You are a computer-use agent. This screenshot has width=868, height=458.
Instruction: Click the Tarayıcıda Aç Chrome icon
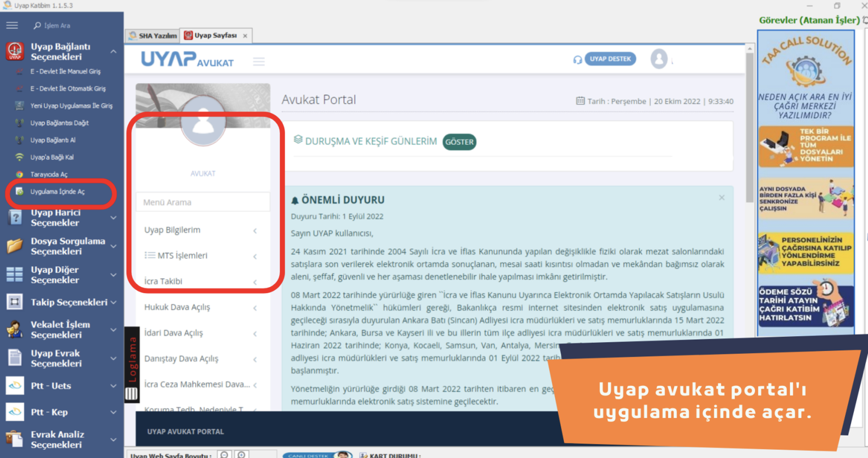pos(19,174)
